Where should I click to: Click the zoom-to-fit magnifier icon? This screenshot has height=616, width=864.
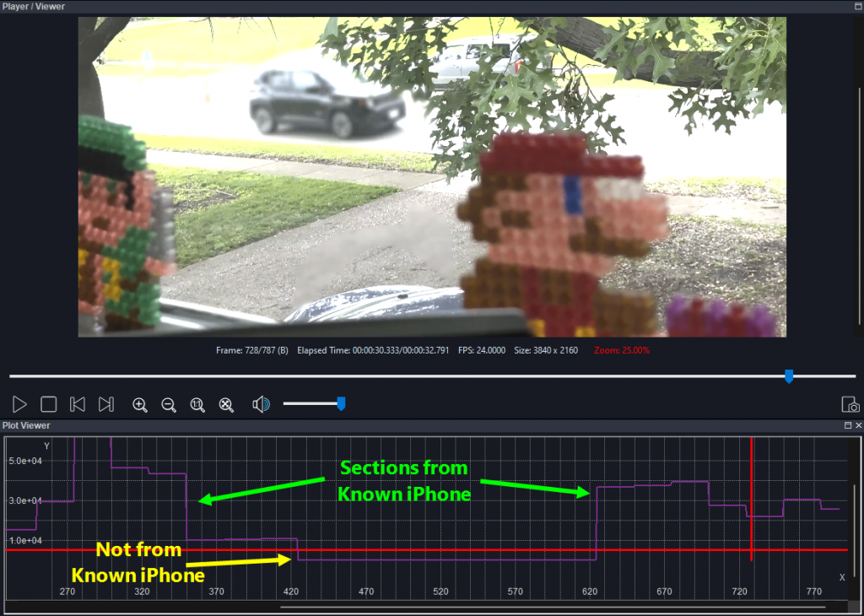(x=226, y=405)
